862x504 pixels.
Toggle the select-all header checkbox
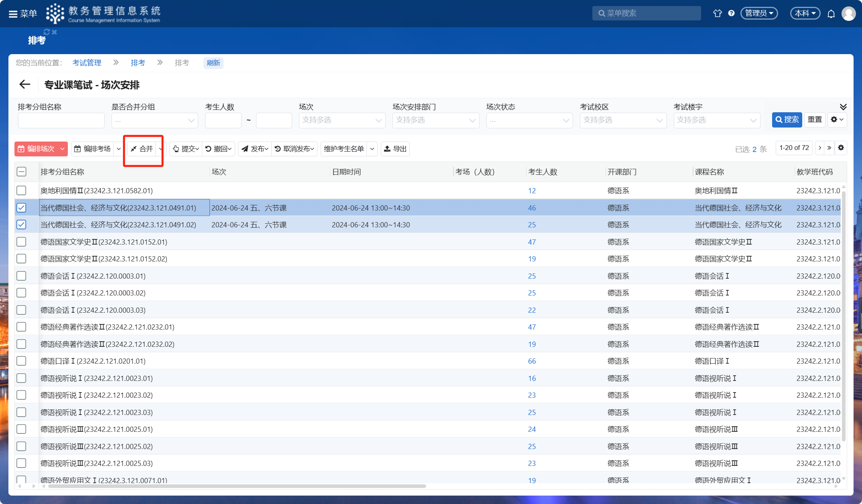(x=22, y=172)
